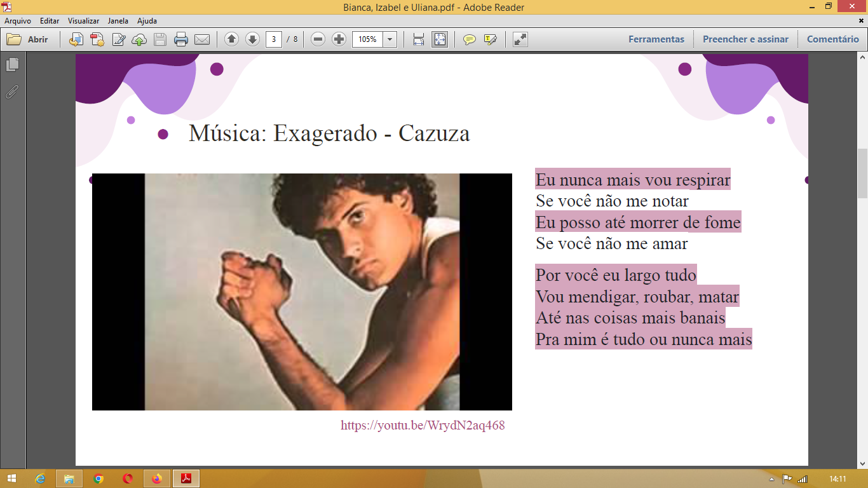Click the page number input field

pos(273,39)
